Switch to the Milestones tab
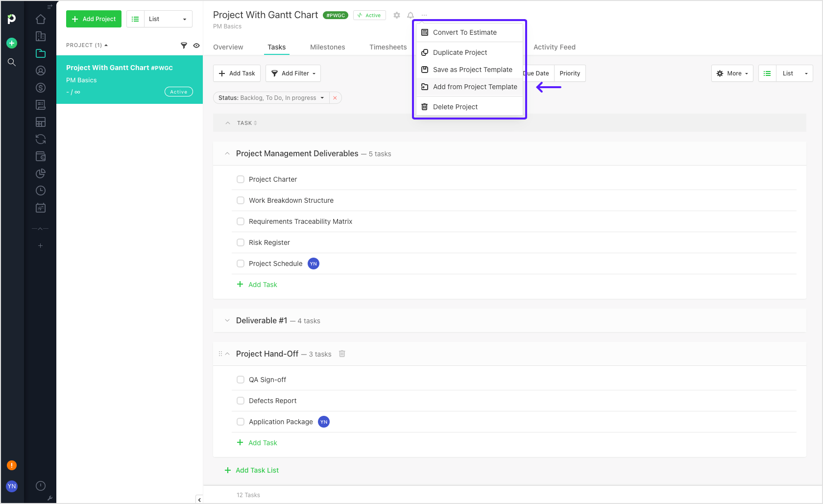The image size is (823, 504). [327, 47]
